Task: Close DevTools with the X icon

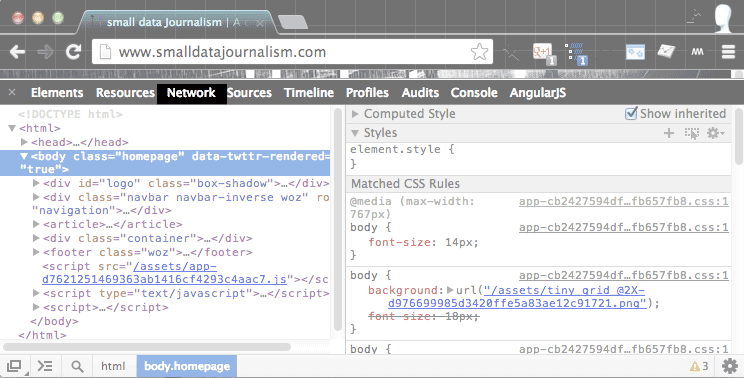Action: [12, 92]
